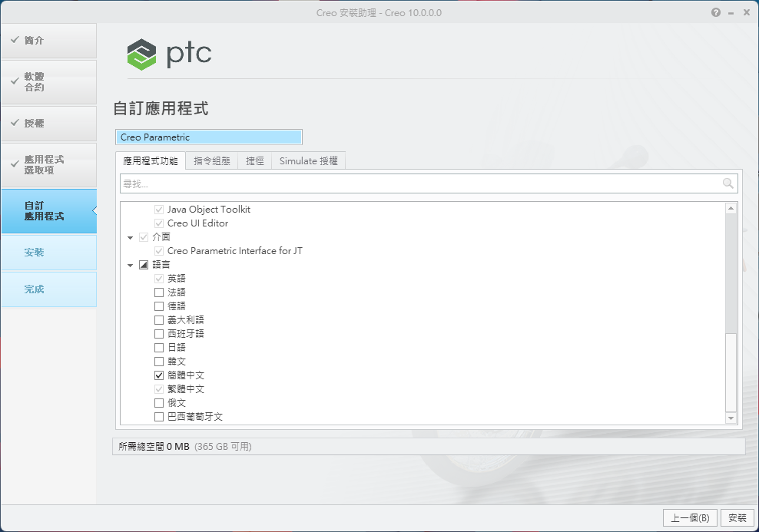Collapse the 語言 tree node
Viewport: 759px width, 532px height.
pyautogui.click(x=131, y=265)
